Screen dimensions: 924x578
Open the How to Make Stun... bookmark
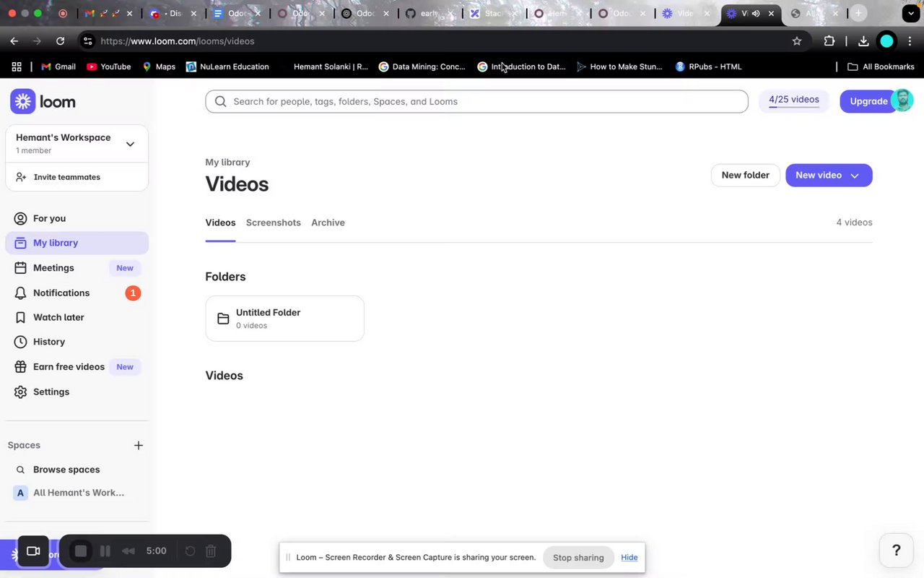pyautogui.click(x=619, y=66)
